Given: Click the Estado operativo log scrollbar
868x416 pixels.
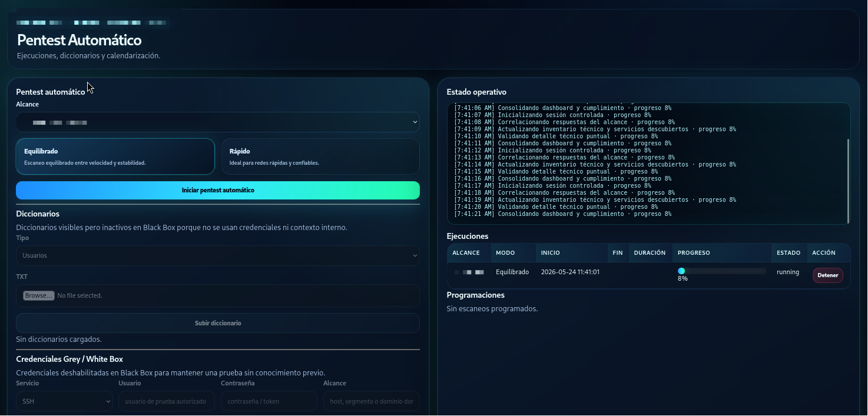Looking at the screenshot, I should click(x=848, y=181).
